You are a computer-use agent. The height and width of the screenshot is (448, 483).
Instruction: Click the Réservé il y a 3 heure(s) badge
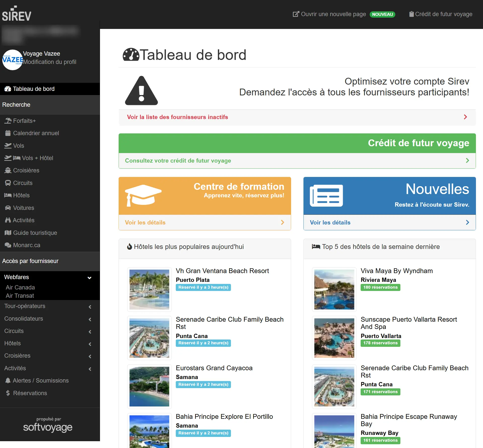203,287
